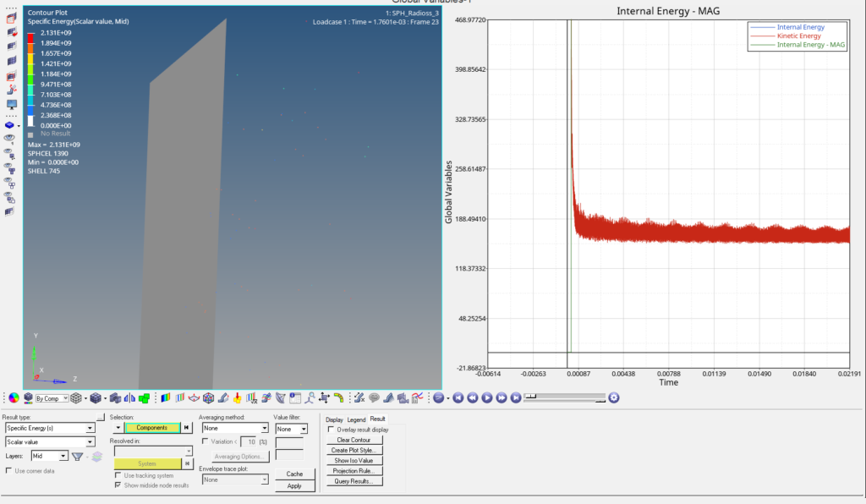Enable Overlay result display checkbox
Viewport: 866px width, 504px height.
(x=331, y=430)
